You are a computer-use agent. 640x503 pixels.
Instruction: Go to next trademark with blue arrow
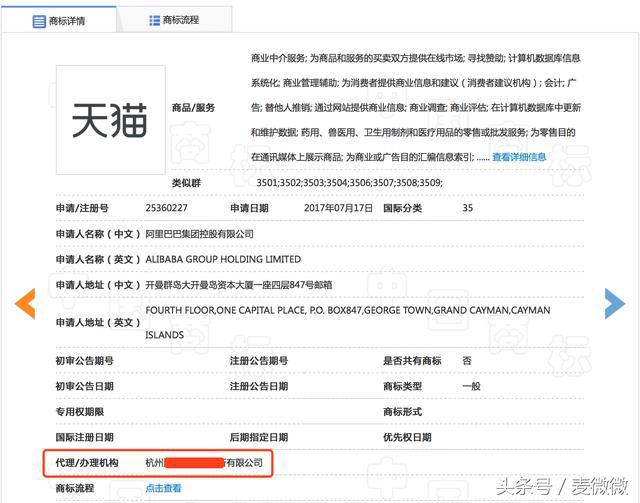tap(615, 303)
